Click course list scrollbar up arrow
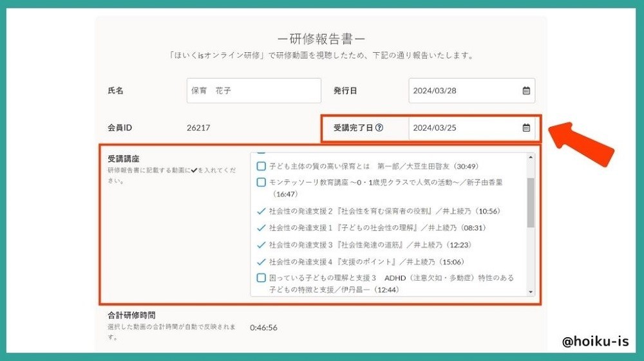This screenshot has width=644, height=361. pyautogui.click(x=531, y=158)
